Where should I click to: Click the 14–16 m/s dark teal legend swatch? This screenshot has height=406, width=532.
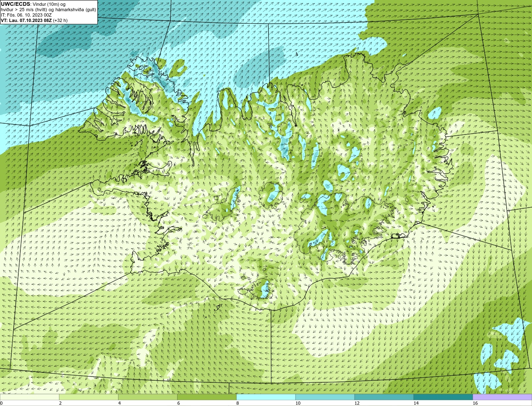click(443, 397)
